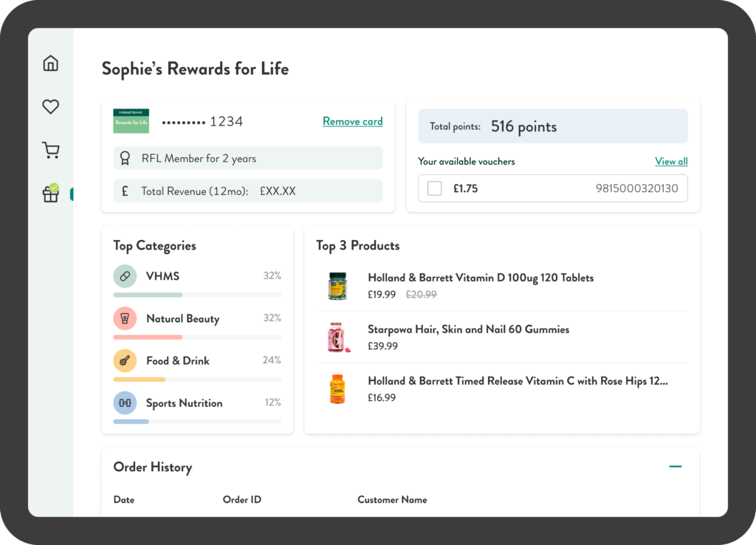Open Timed Release Vitamin C product title
756x545 pixels.
point(518,381)
